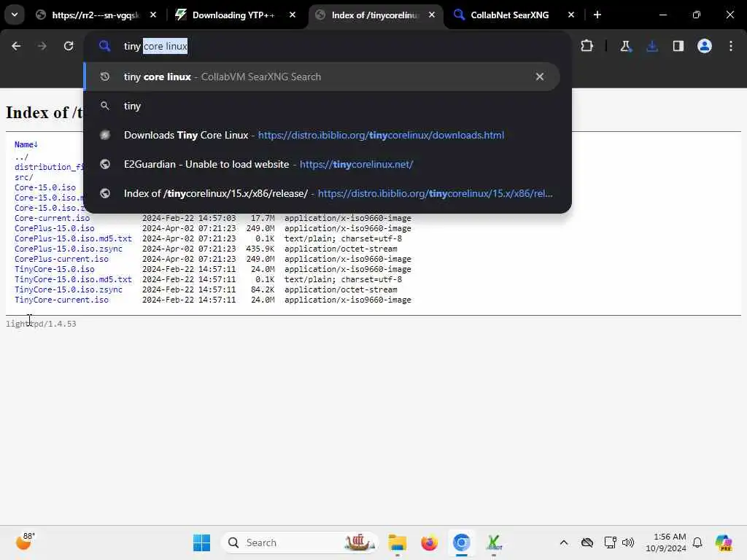Pick the Index of /tinycorelinux/15.x/x86/release/ suggestion
Screen dimensions: 747x560
(322, 193)
